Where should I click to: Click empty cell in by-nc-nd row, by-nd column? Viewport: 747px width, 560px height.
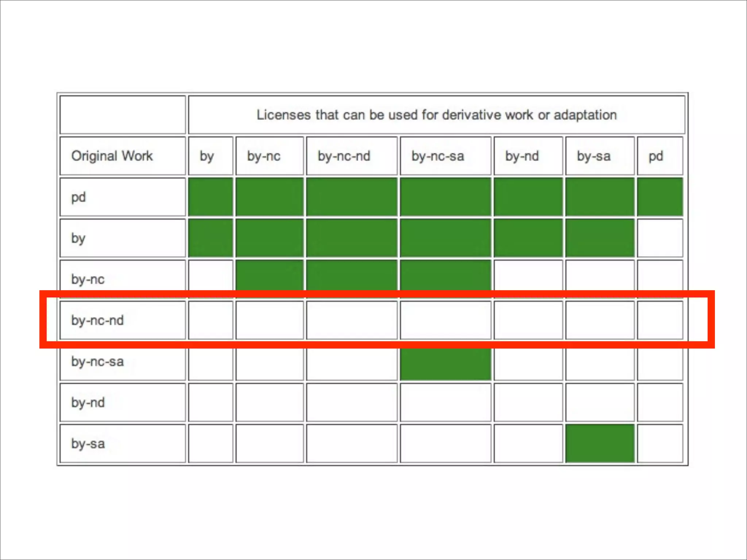pos(528,320)
